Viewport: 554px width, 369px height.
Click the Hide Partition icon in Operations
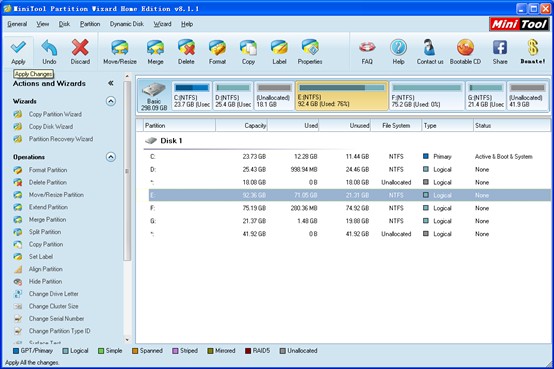click(x=18, y=281)
